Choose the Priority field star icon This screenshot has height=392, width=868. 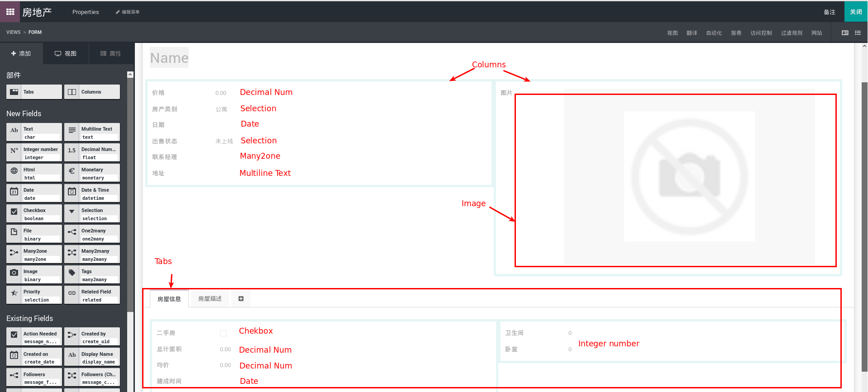(x=14, y=293)
